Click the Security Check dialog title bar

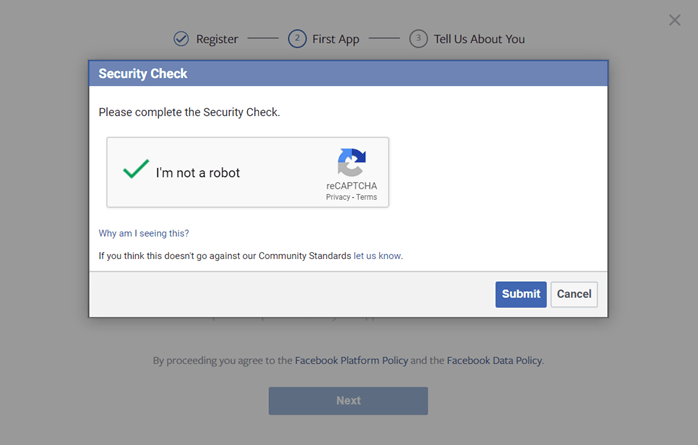(348, 73)
